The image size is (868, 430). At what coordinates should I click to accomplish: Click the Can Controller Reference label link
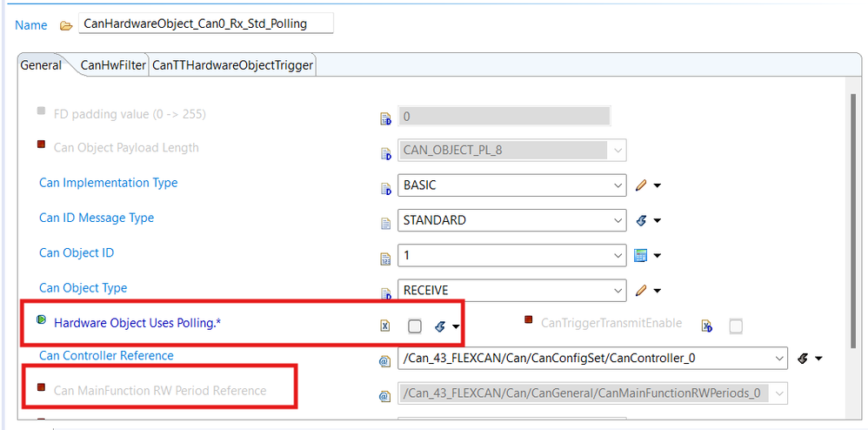click(x=106, y=355)
